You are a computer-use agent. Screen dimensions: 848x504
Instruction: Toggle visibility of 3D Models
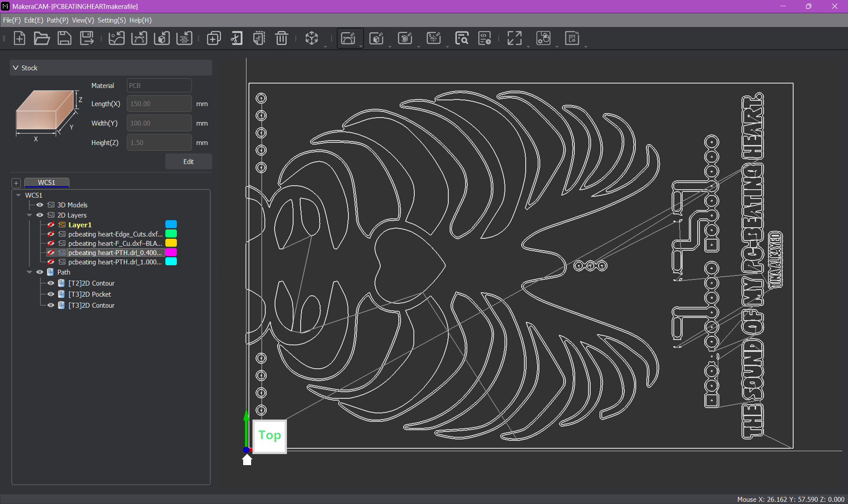coord(40,205)
